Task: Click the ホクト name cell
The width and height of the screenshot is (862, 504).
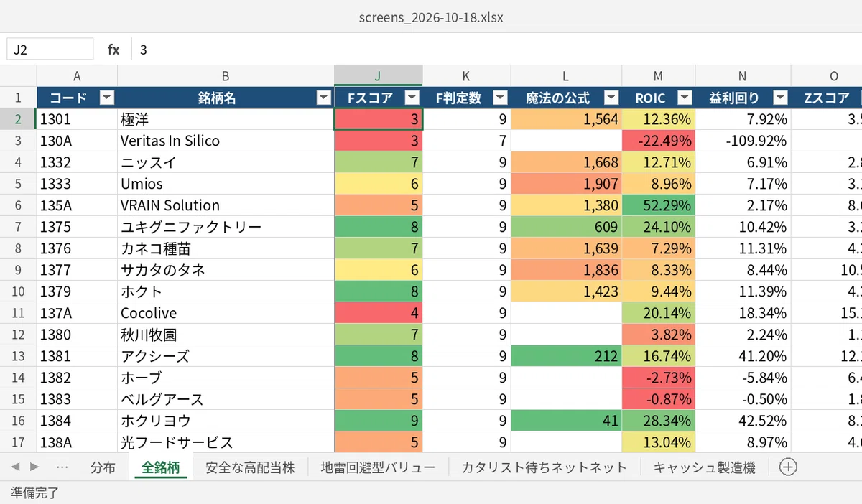Action: (226, 291)
